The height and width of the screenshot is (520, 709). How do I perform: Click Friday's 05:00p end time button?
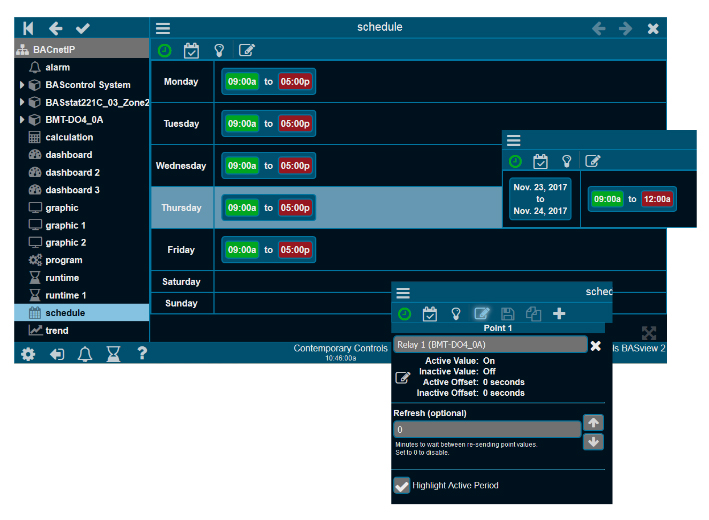[x=294, y=250]
